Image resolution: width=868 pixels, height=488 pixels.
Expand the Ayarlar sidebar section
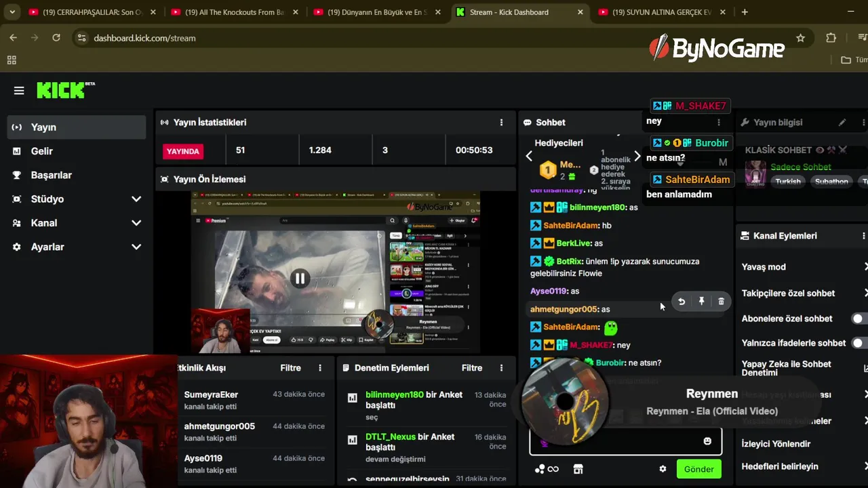click(136, 247)
